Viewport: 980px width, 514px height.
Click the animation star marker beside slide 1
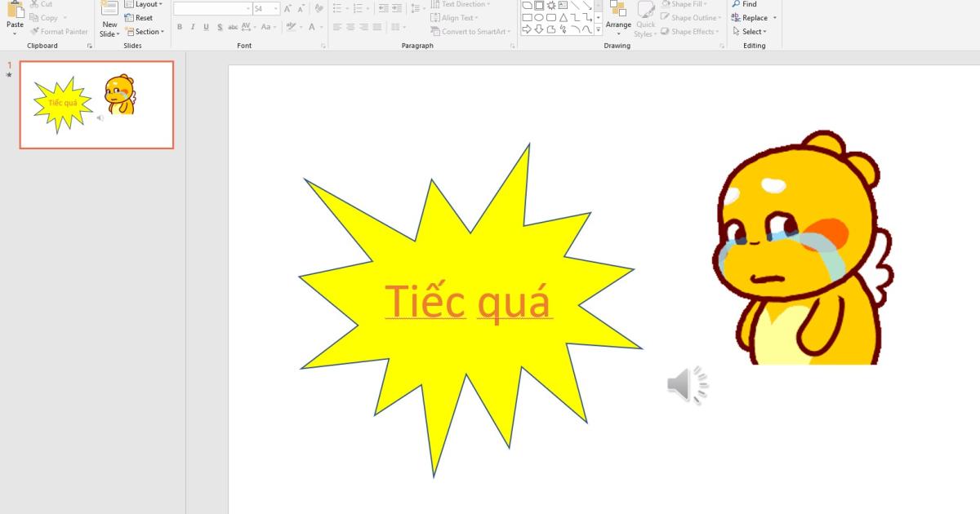(10, 75)
